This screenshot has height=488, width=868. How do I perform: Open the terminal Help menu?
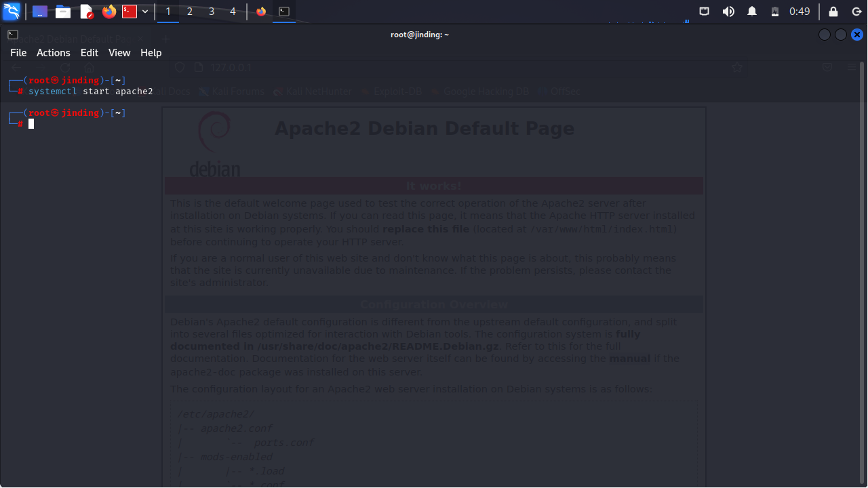click(151, 53)
